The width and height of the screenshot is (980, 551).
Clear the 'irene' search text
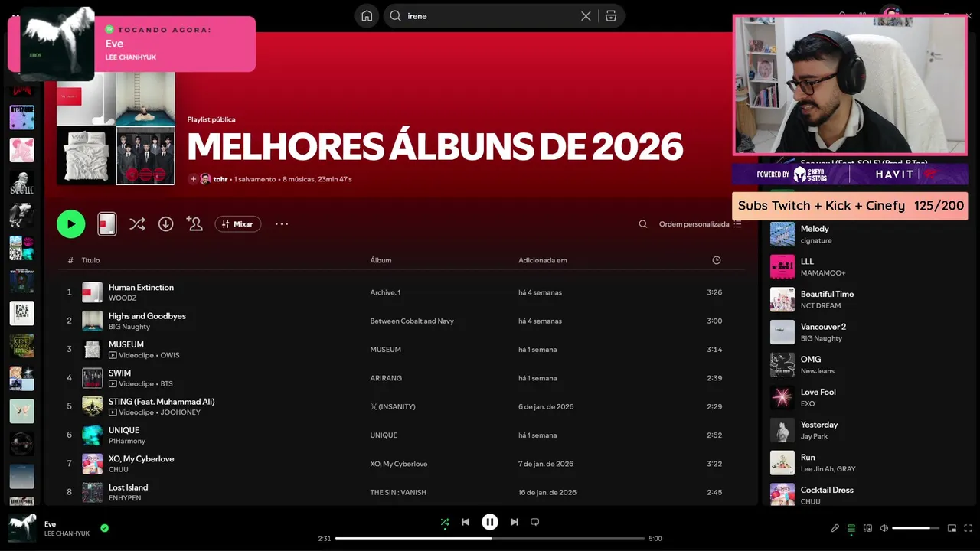[x=586, y=16]
